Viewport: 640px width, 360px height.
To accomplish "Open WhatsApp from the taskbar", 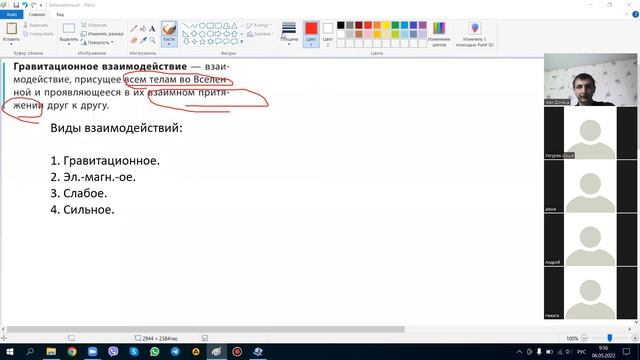I will pos(154,351).
